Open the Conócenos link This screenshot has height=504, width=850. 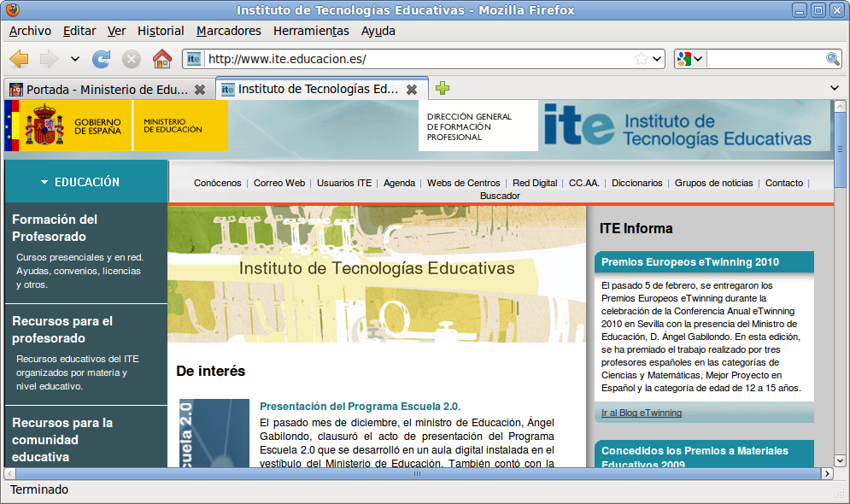(217, 183)
